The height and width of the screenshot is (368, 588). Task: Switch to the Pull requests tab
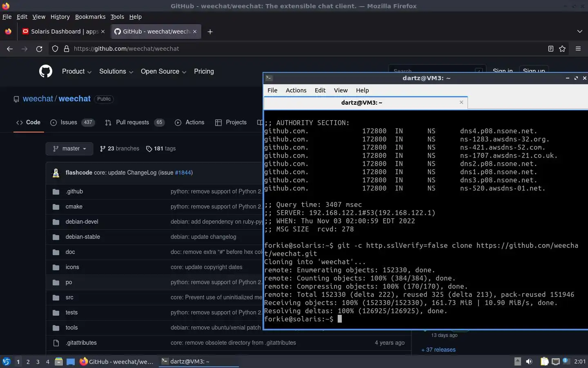coord(135,122)
